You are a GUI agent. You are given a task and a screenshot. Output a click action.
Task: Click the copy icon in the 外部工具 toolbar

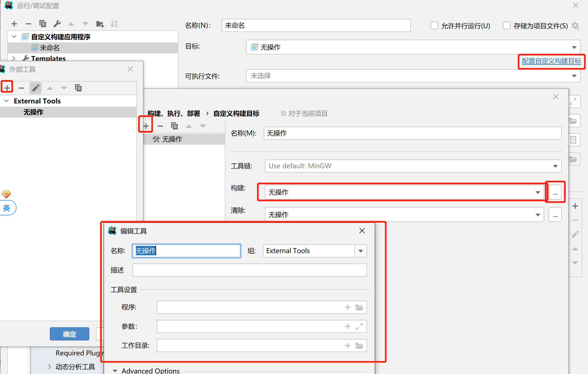(78, 88)
